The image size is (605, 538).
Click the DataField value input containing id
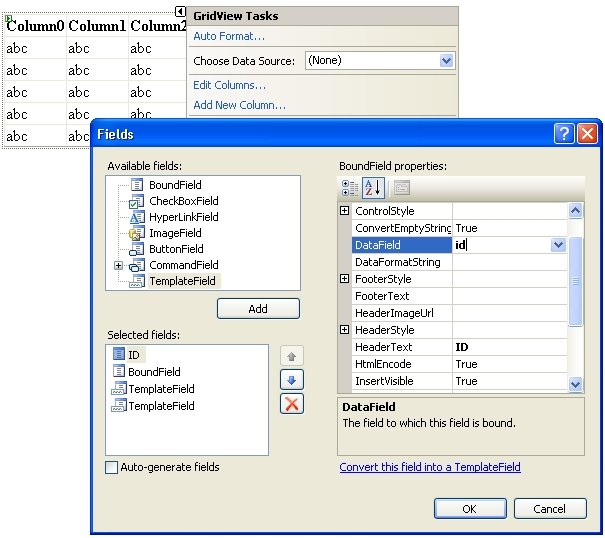coord(502,245)
